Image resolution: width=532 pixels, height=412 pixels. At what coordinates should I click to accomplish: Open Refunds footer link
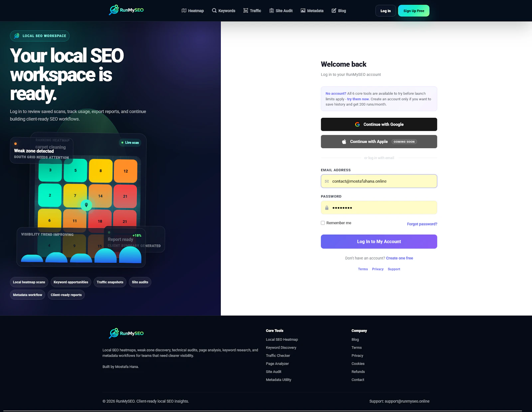(358, 372)
